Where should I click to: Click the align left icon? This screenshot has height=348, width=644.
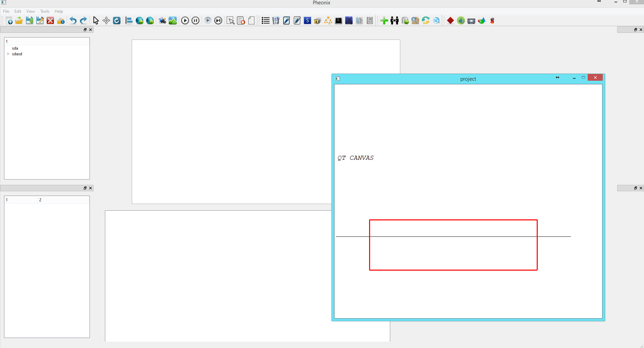[x=129, y=21]
